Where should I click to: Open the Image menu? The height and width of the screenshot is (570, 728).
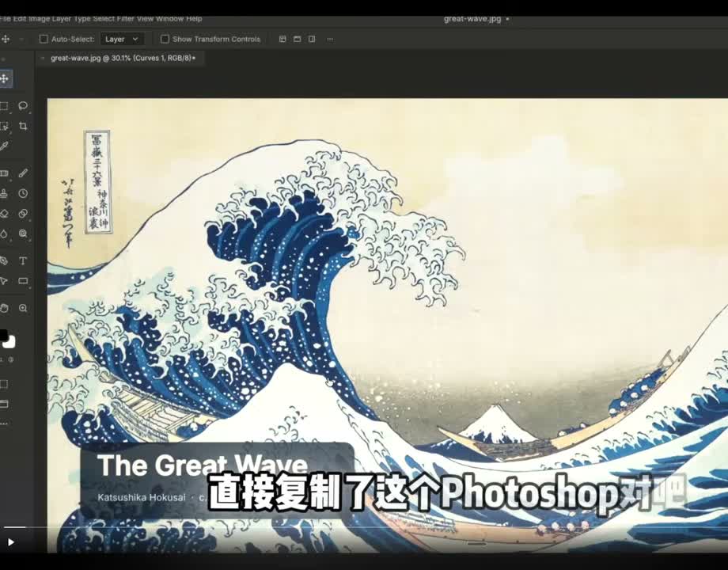point(39,18)
